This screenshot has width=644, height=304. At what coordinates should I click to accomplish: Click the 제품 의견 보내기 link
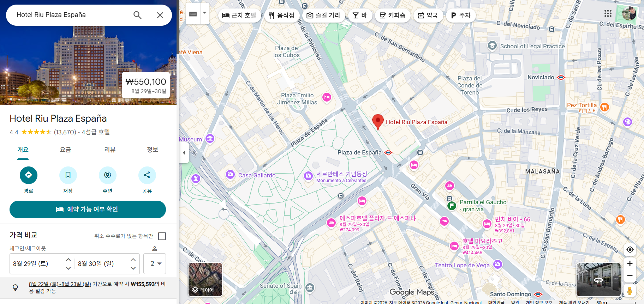pyautogui.click(x=574, y=302)
